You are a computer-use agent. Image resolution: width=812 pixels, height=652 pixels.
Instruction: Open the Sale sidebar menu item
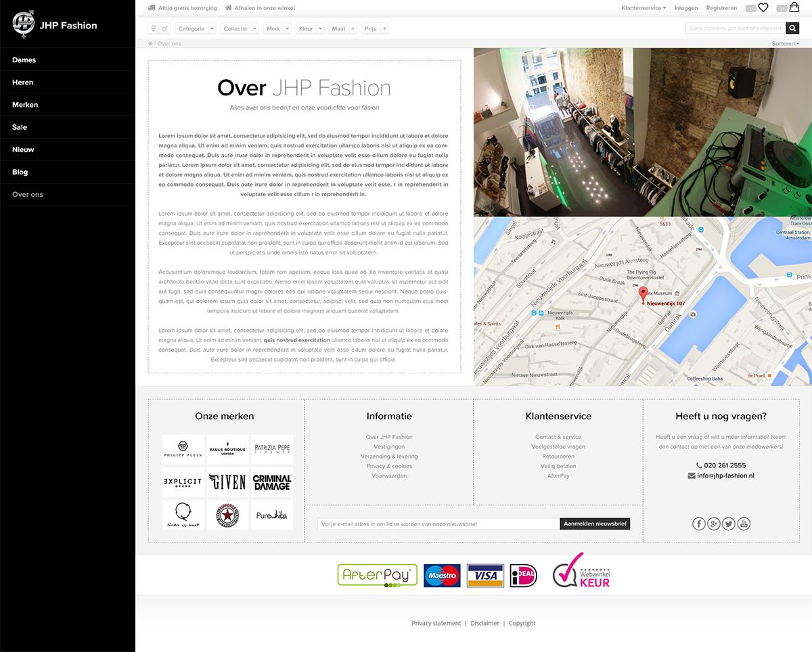click(20, 127)
